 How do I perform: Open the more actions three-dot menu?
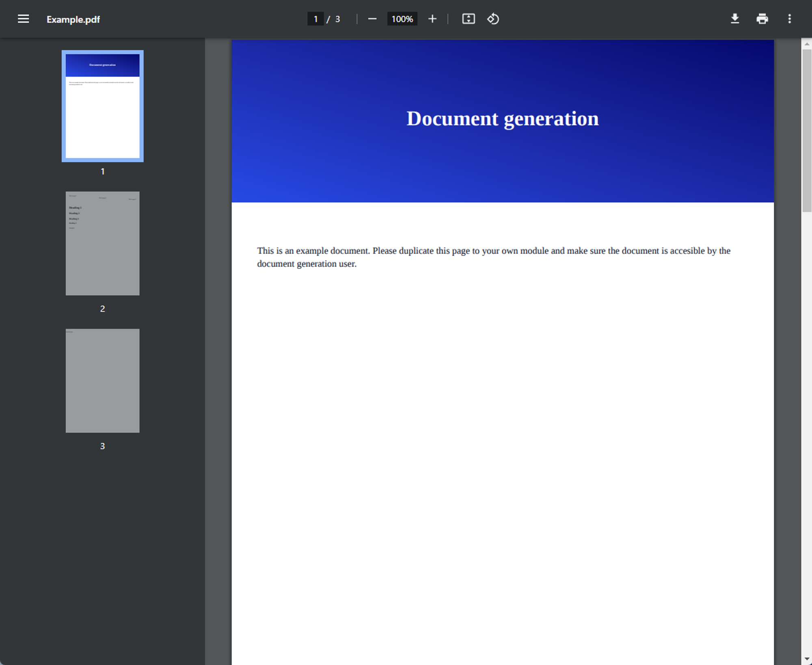pyautogui.click(x=789, y=19)
